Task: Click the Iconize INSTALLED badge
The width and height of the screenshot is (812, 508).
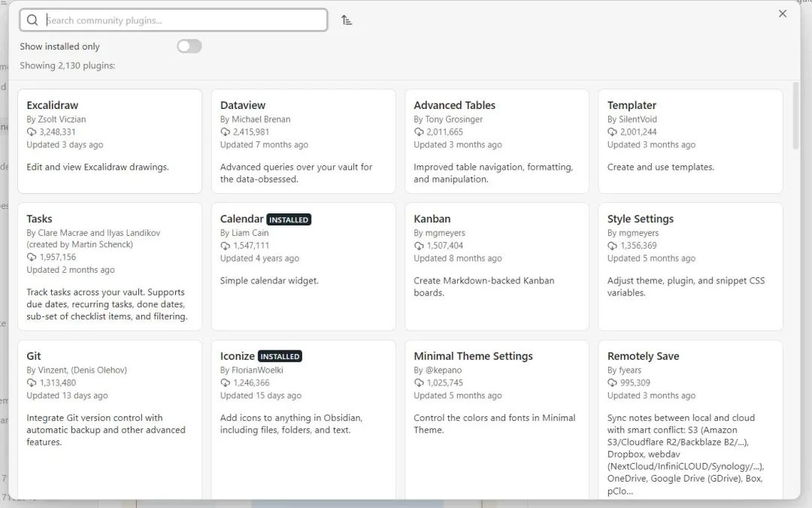Action: (280, 356)
